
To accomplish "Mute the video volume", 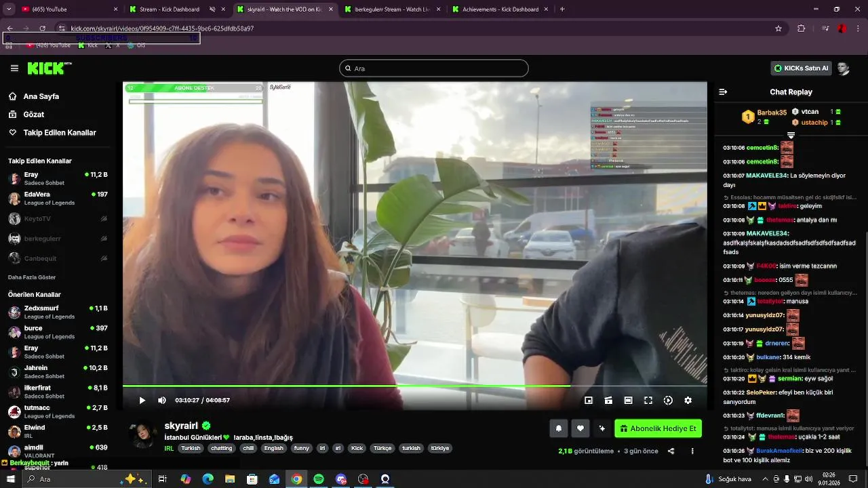I will (x=162, y=401).
